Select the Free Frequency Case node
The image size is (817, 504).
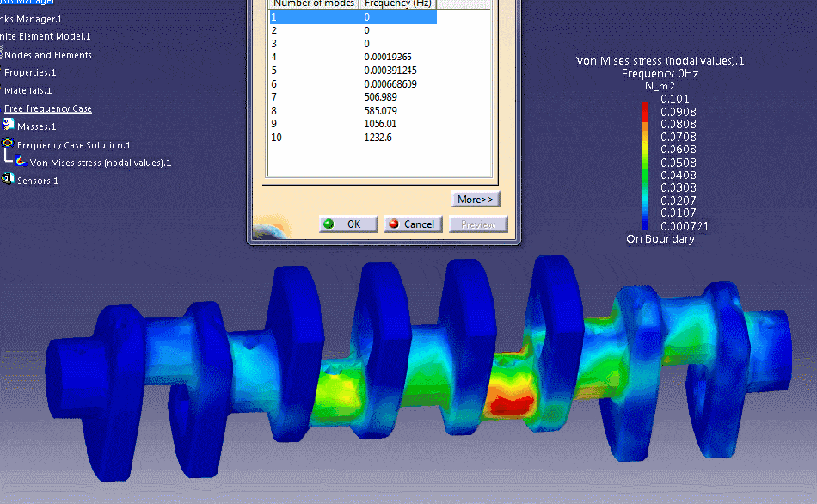(x=48, y=108)
